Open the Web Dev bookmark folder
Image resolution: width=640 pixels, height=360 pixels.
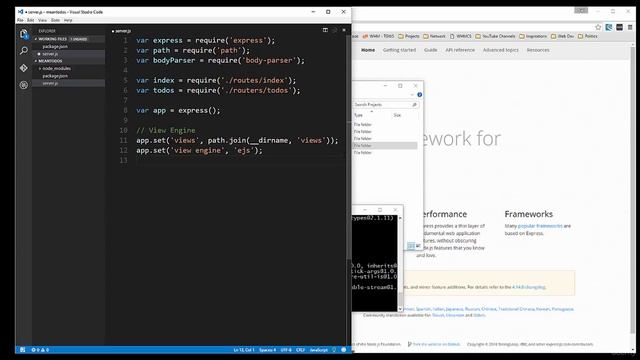(562, 36)
